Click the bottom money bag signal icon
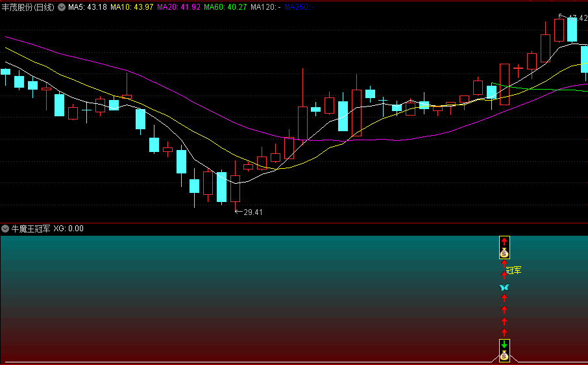The height and width of the screenshot is (365, 588). (x=504, y=355)
